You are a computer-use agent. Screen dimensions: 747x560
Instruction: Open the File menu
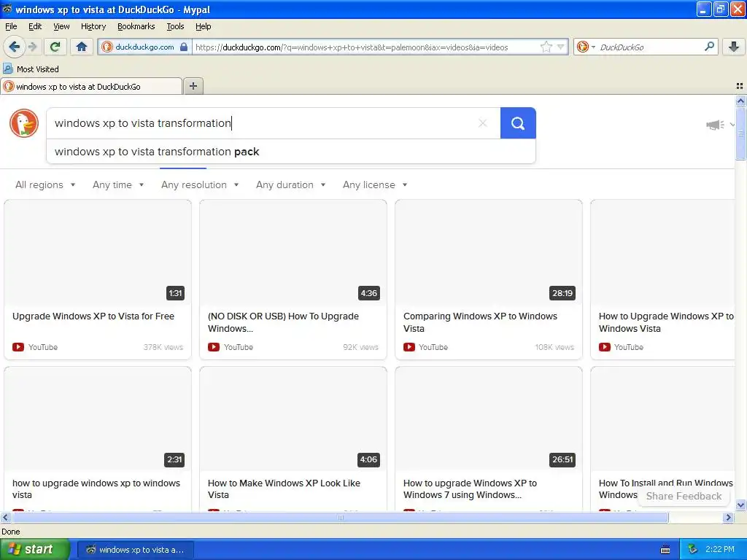pos(11,26)
